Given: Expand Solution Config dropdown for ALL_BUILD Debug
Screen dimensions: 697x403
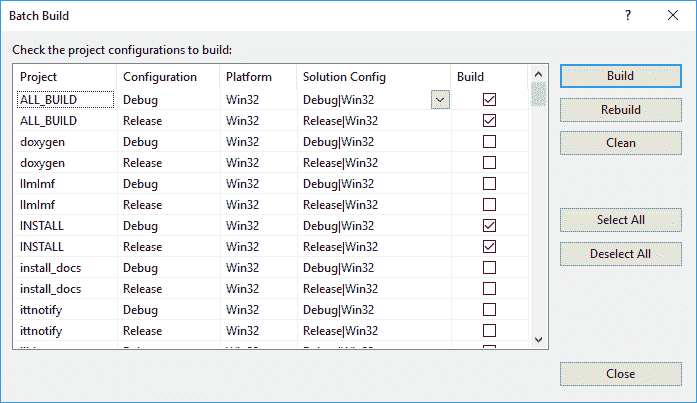Looking at the screenshot, I should tap(439, 99).
